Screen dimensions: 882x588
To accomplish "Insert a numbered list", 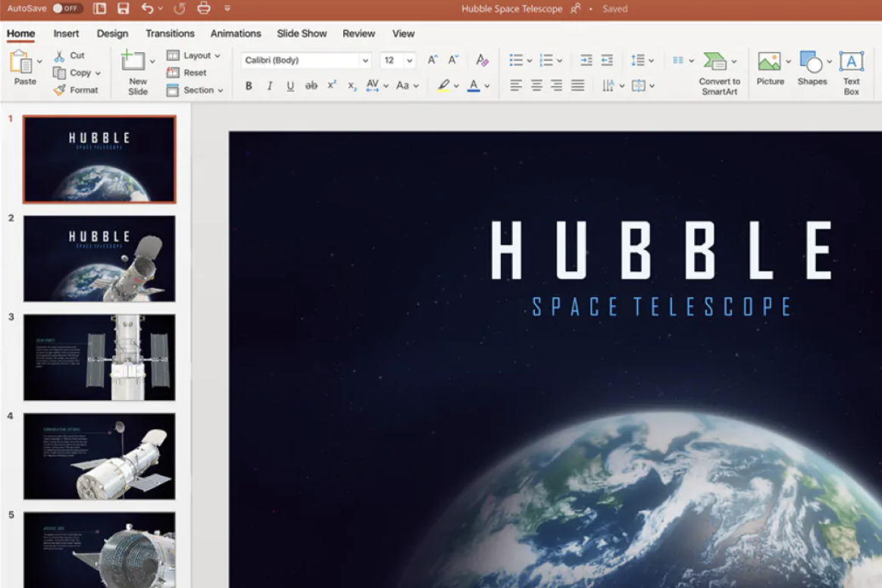I will [x=546, y=60].
